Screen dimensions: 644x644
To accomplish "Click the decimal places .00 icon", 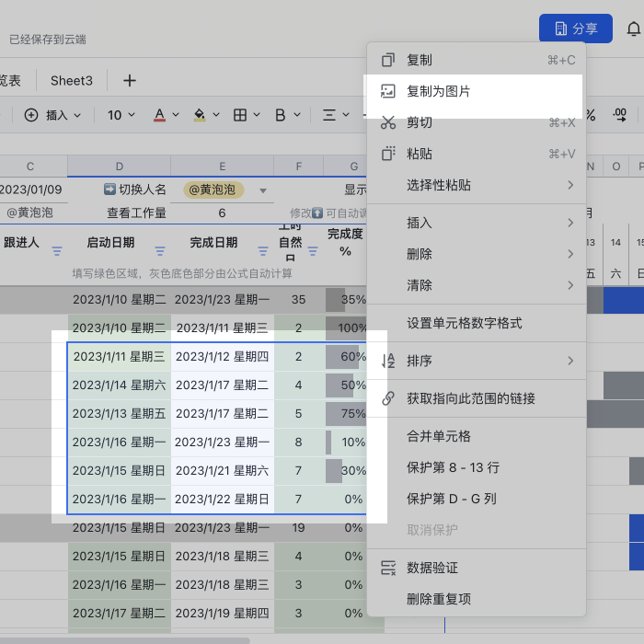I will click(x=620, y=115).
